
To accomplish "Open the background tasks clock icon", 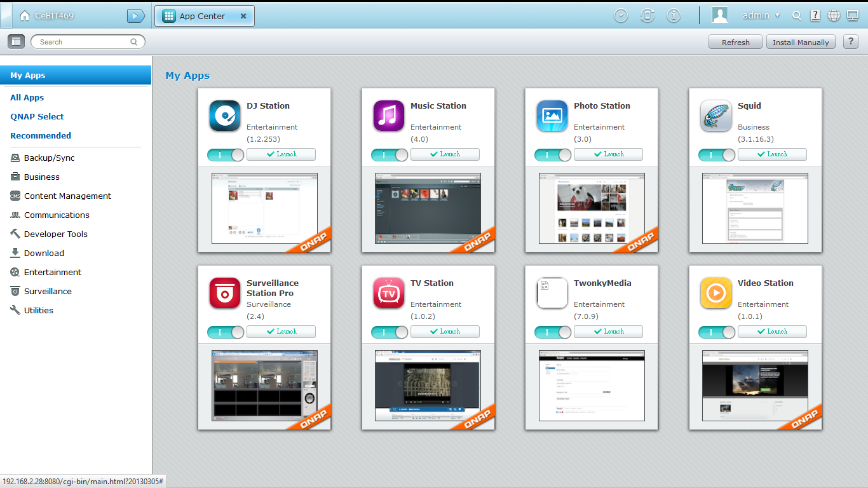I will pos(621,16).
